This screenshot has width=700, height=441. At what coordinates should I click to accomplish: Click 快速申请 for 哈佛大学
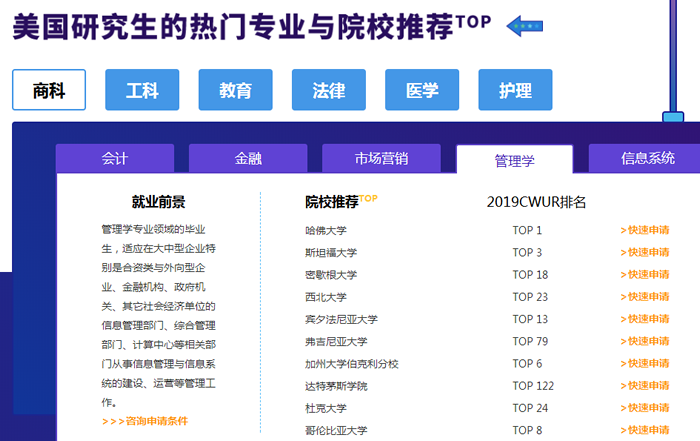click(x=645, y=230)
